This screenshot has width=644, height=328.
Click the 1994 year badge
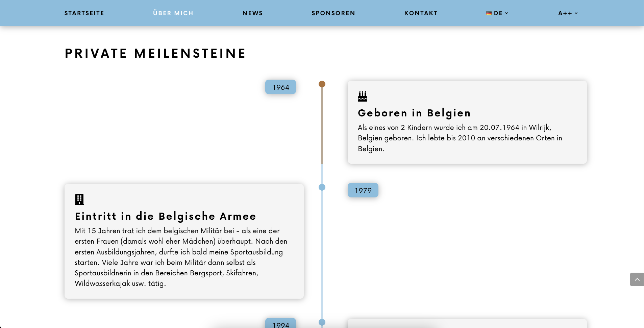coord(280,324)
